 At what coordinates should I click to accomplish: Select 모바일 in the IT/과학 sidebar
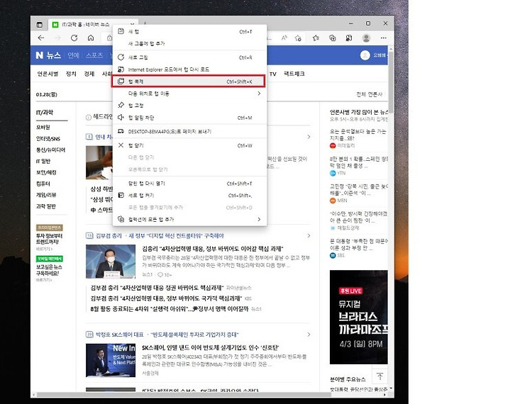tap(43, 127)
